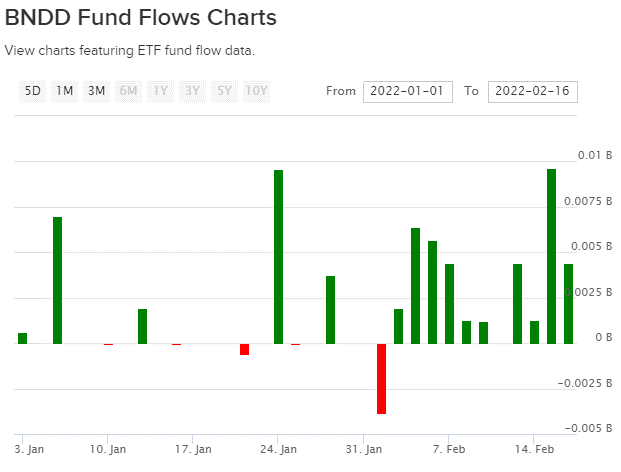The width and height of the screenshot is (621, 472).
Task: Click the small red bar before 24 Jan
Action: [244, 349]
